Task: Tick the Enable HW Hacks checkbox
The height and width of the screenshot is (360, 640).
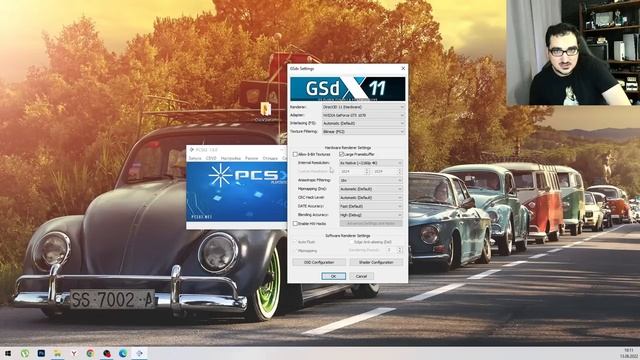Action: tap(295, 224)
